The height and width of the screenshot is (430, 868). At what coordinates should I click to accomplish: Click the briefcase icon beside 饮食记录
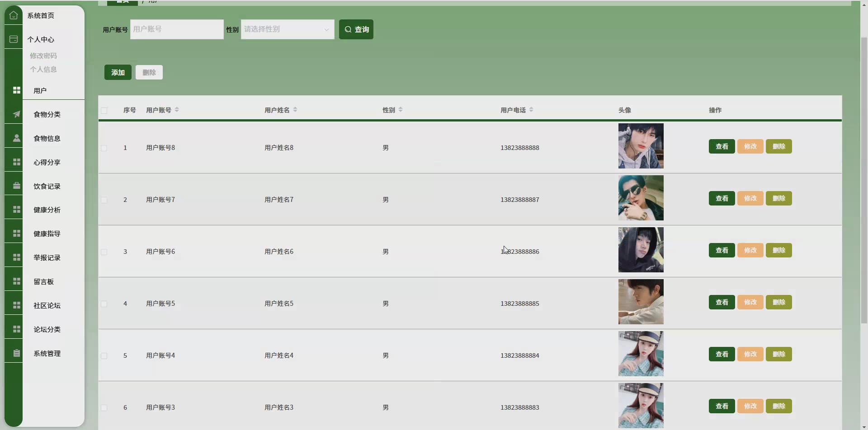[17, 186]
